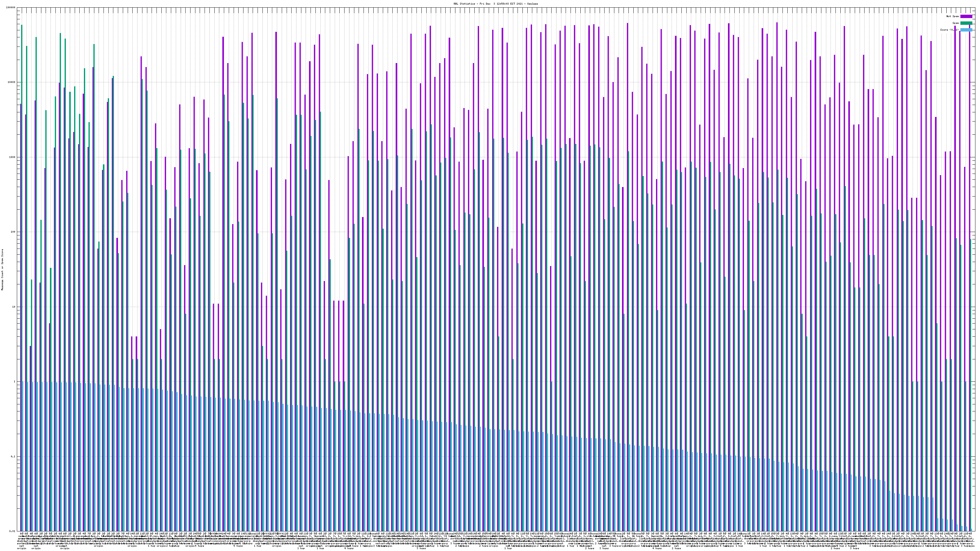Click the 10000 y-axis tick label

click(12, 83)
